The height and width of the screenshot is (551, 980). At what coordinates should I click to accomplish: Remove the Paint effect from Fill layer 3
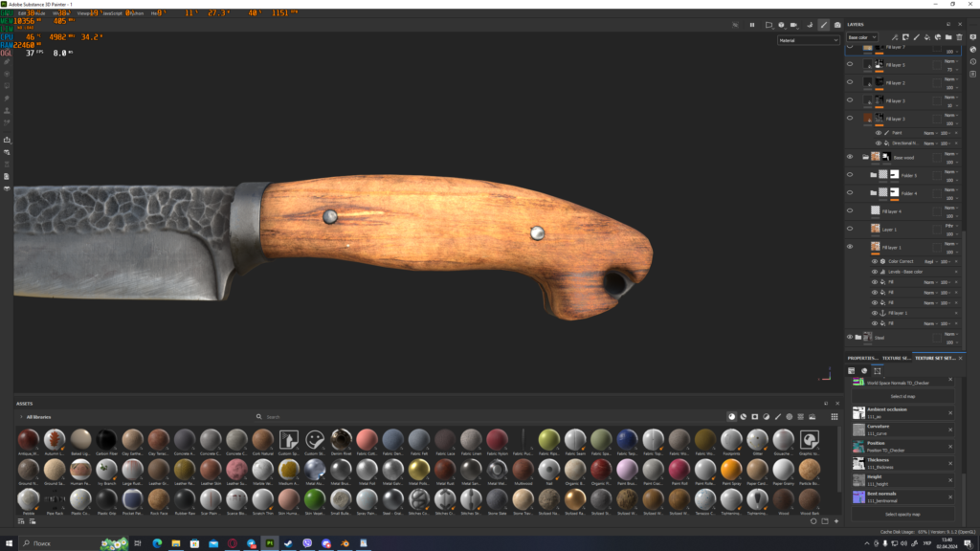coord(956,133)
